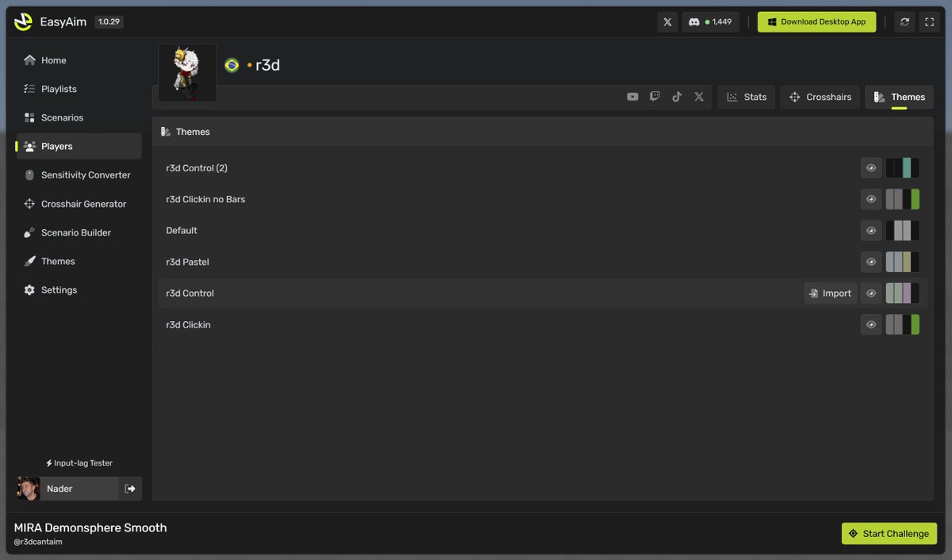The width and height of the screenshot is (952, 560).
Task: Preview the r3d Pastel theme
Action: (x=871, y=262)
